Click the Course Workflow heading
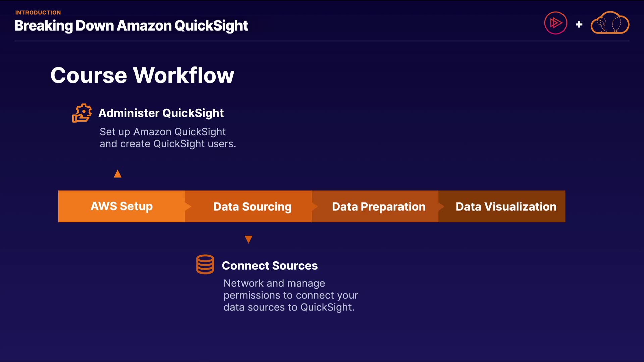The height and width of the screenshot is (362, 644). click(x=142, y=75)
